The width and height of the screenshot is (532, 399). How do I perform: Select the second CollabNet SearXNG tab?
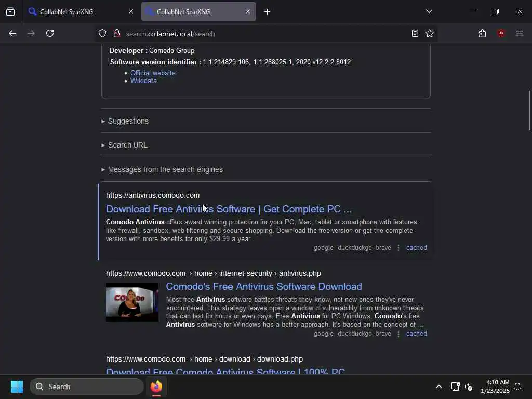198,11
